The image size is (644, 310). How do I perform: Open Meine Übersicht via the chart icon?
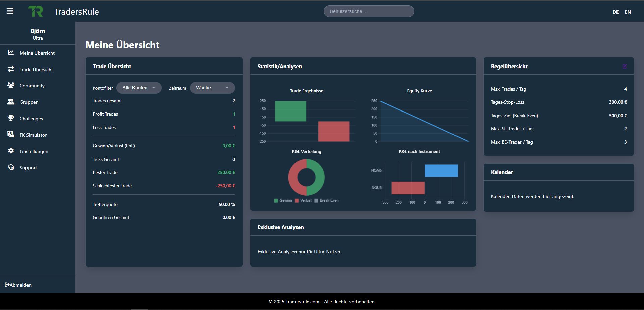pos(11,53)
